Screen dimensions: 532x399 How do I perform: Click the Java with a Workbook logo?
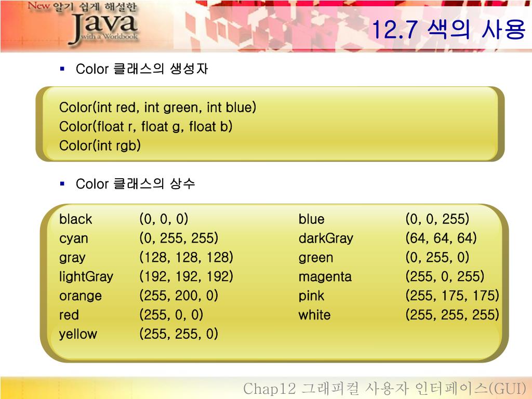point(103,28)
